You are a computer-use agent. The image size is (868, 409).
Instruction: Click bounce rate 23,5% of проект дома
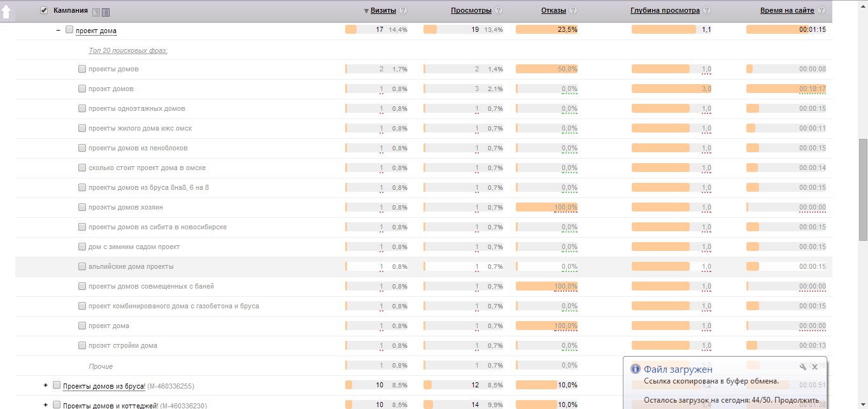567,29
